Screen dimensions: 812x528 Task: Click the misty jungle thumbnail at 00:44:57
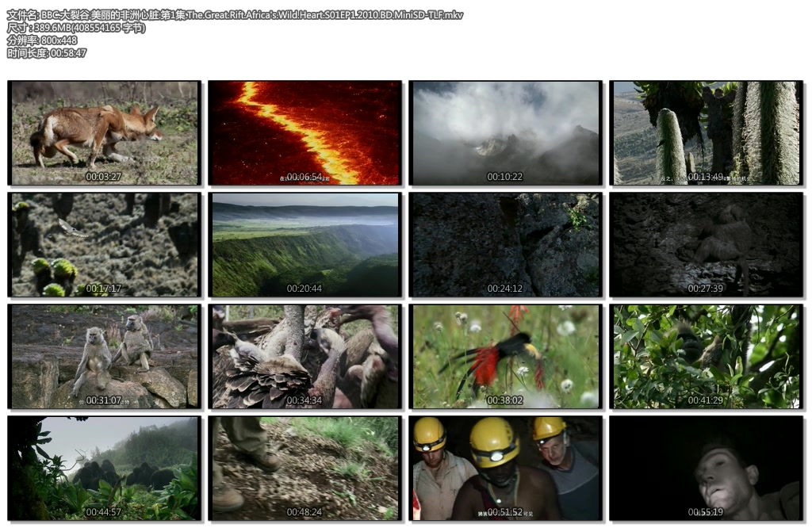(x=104, y=468)
